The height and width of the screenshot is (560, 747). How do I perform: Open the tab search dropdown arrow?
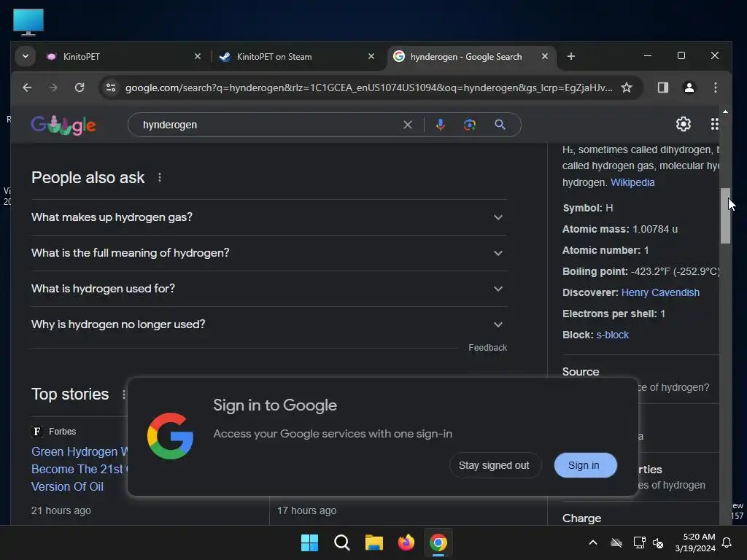pyautogui.click(x=26, y=56)
